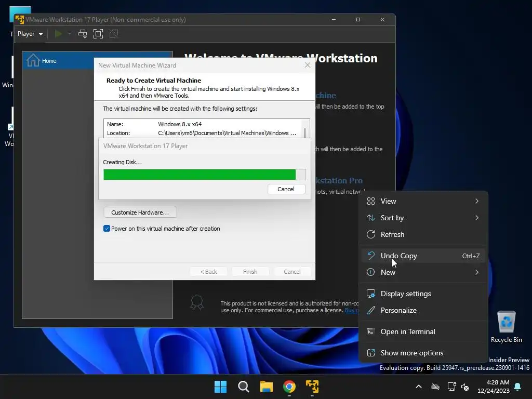Click the Location path text
Screen dimensions: 532x399
pos(227,133)
